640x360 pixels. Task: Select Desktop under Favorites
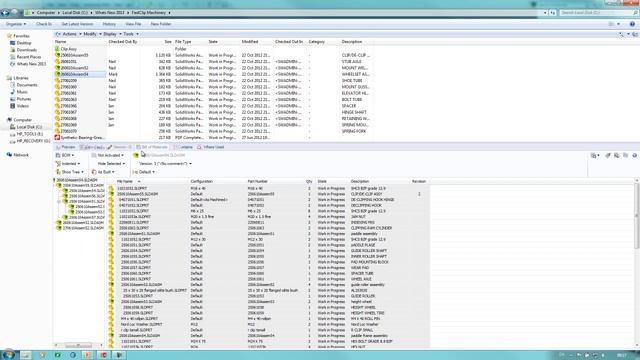coord(24,43)
